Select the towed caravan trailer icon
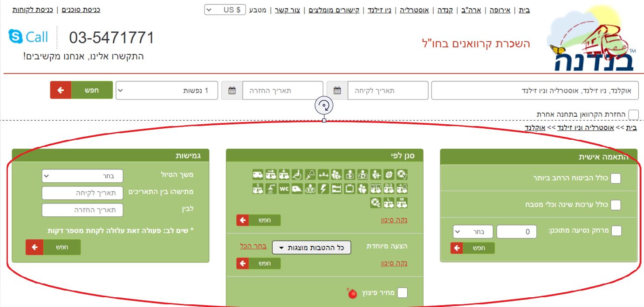 (297, 188)
